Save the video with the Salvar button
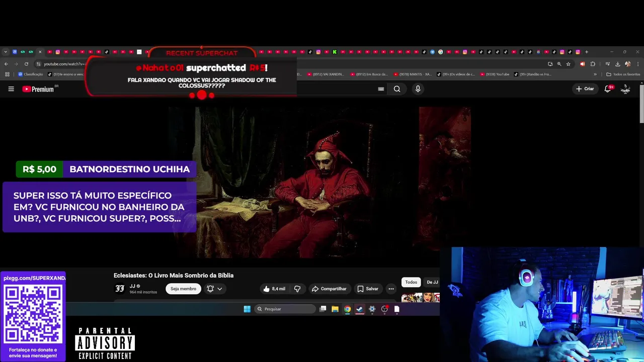644x362 pixels. pos(368,289)
